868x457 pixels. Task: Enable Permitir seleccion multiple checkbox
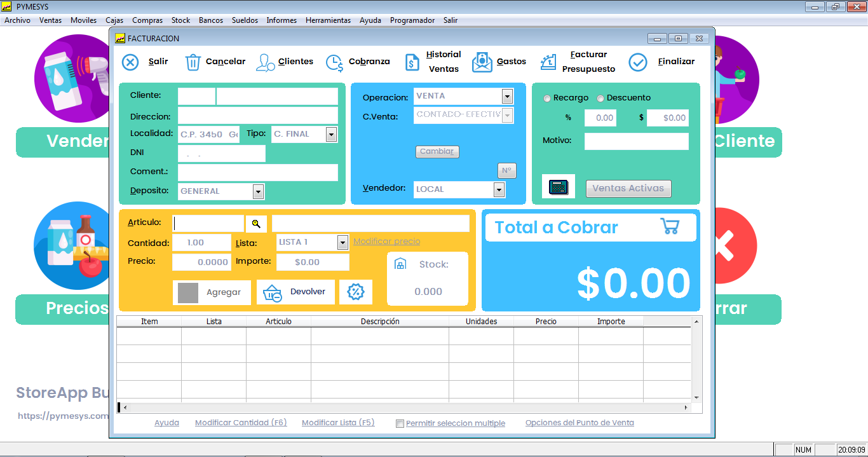pos(400,423)
